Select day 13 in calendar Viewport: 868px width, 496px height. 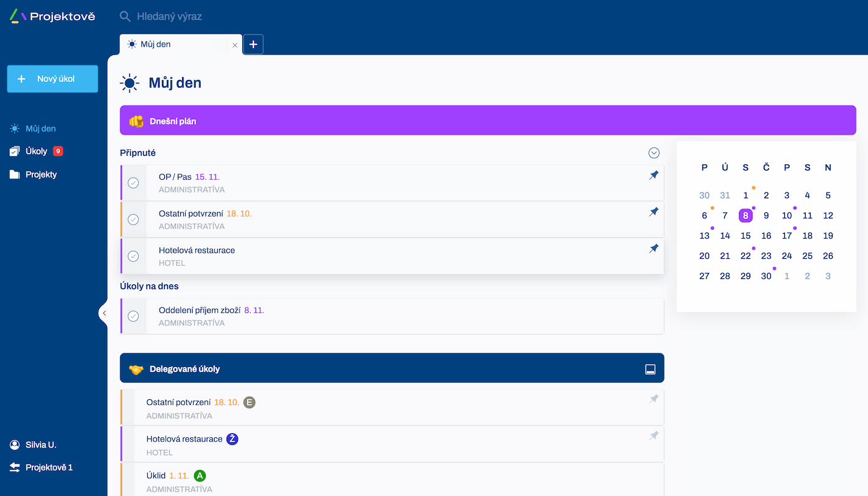(x=704, y=235)
